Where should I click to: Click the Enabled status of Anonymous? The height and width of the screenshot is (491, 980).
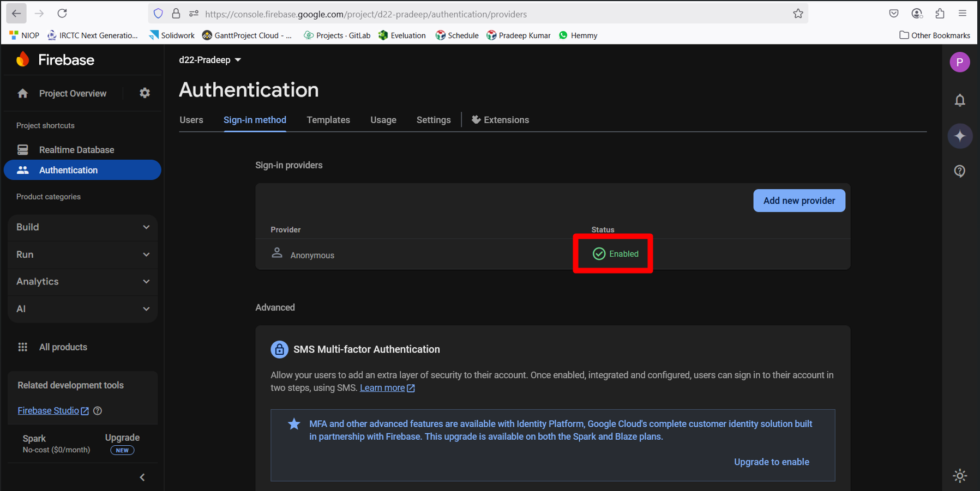[x=616, y=254]
